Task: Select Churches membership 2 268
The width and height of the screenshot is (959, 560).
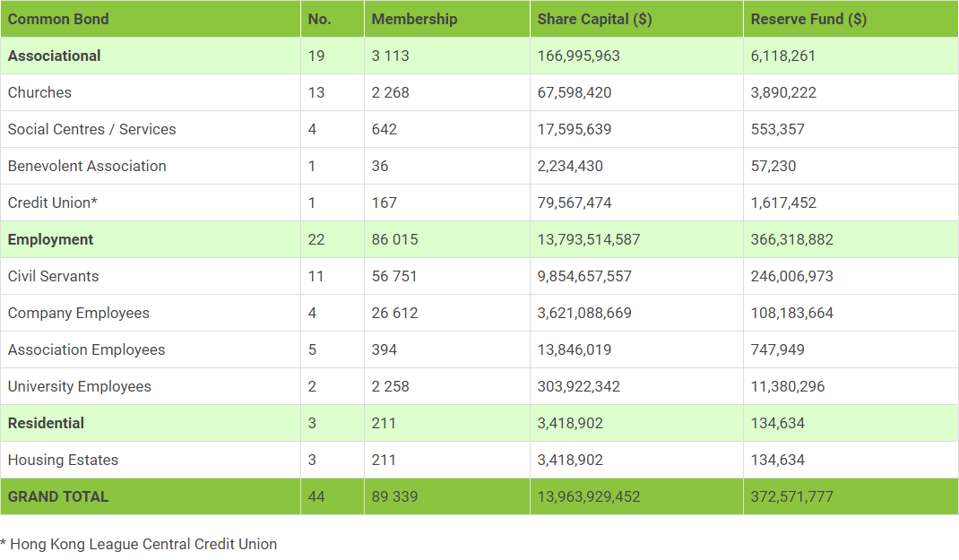Action: click(390, 92)
